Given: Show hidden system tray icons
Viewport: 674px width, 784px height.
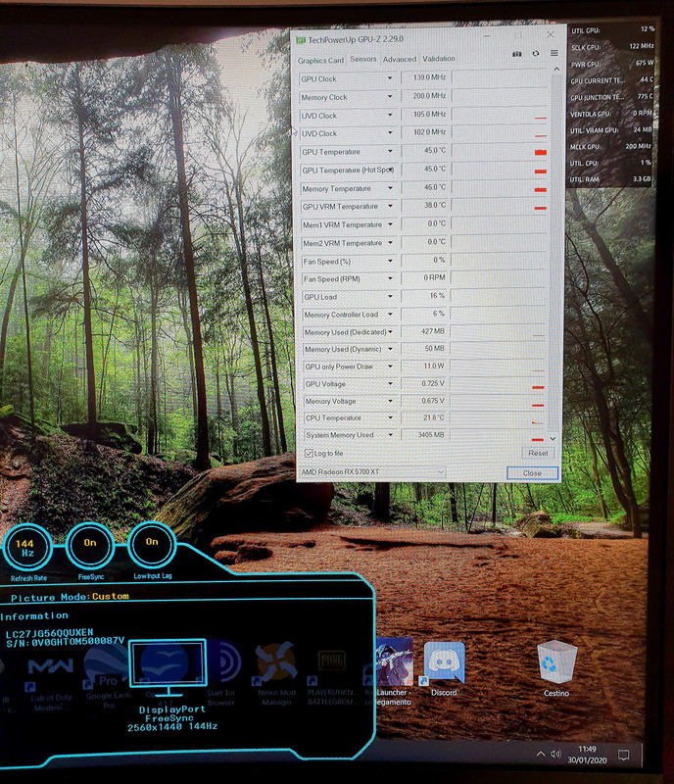Looking at the screenshot, I should [x=541, y=754].
